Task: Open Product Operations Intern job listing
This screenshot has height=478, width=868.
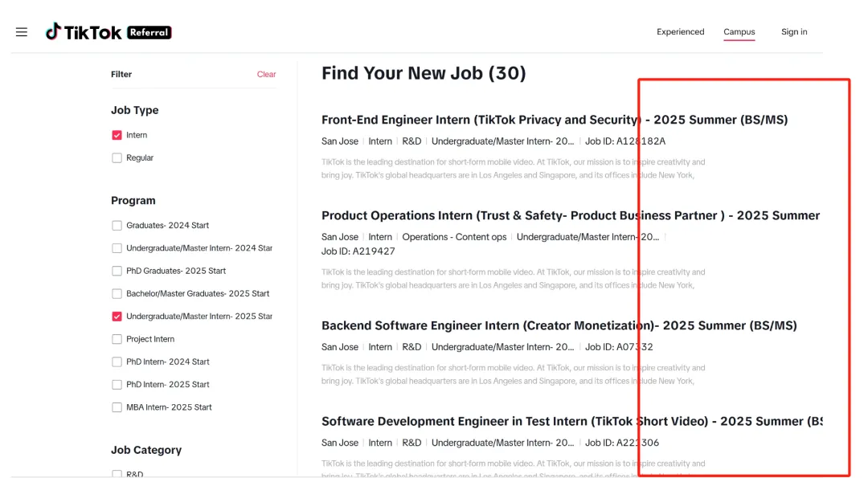Action: 570,215
